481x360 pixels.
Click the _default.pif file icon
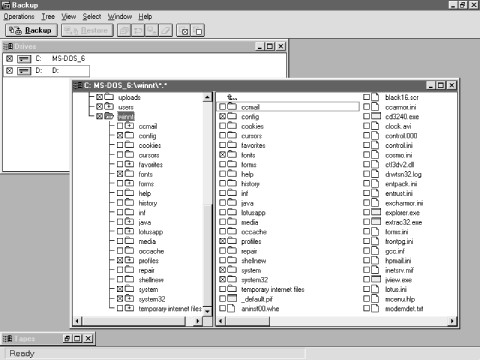(x=232, y=299)
